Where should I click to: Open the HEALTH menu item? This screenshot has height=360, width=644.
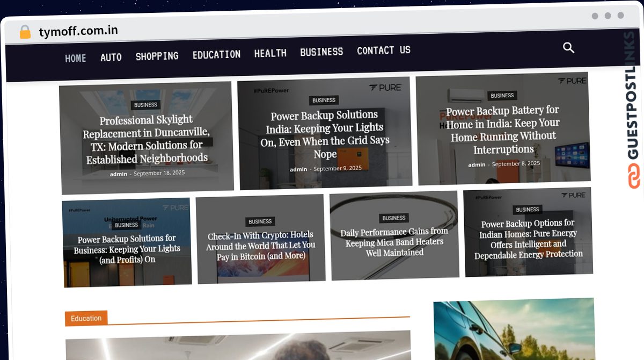(x=270, y=53)
